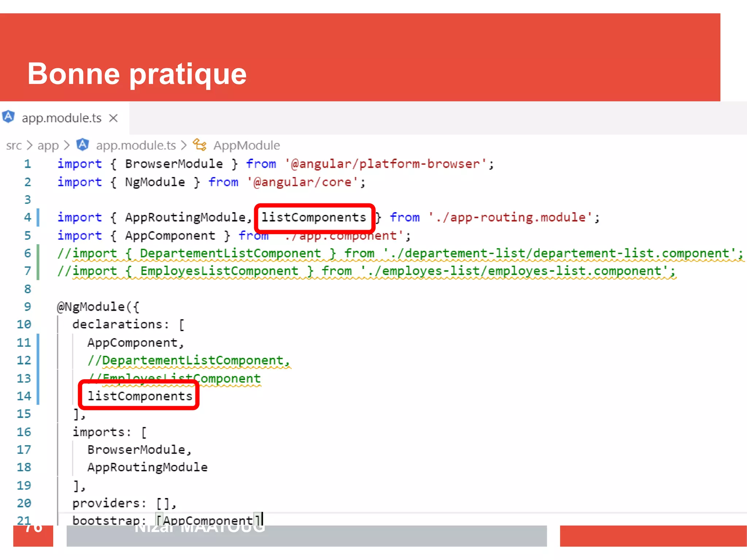Image resolution: width=747 pixels, height=560 pixels.
Task: Close the app.module.ts tab
Action: 113,118
